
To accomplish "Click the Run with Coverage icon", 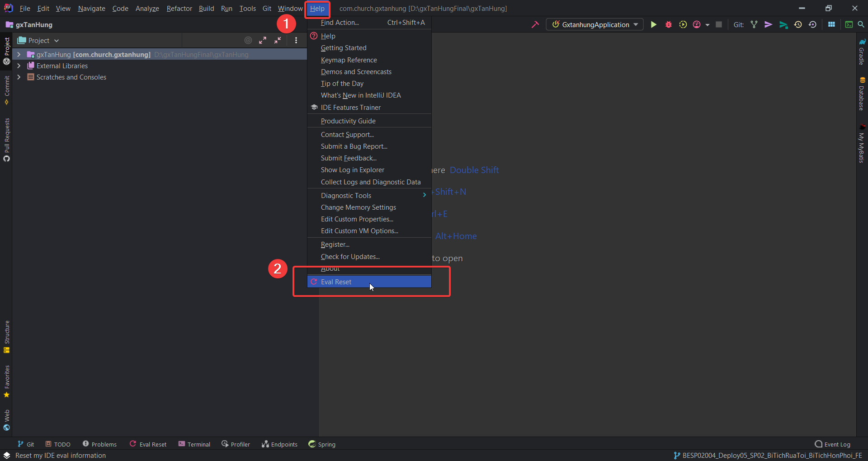I will [683, 25].
